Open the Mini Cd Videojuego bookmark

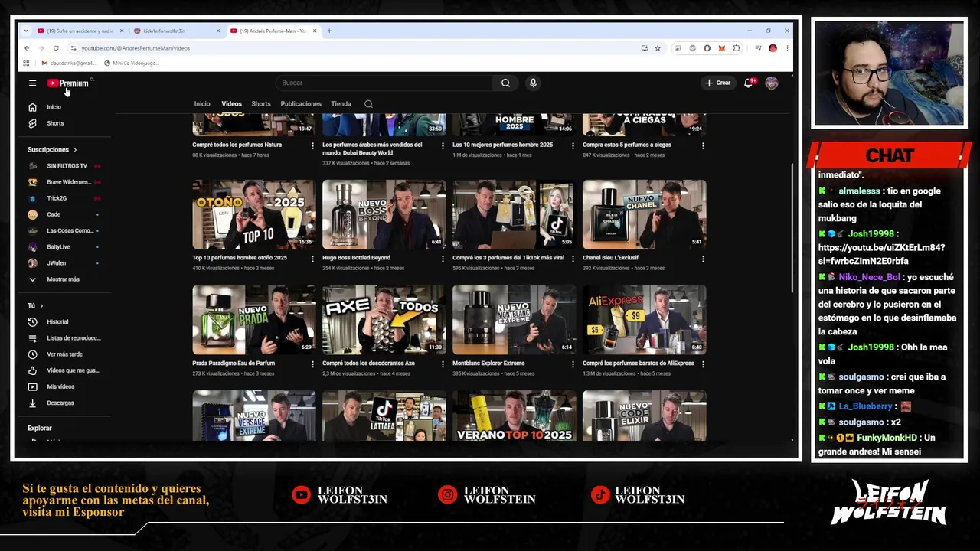[132, 63]
